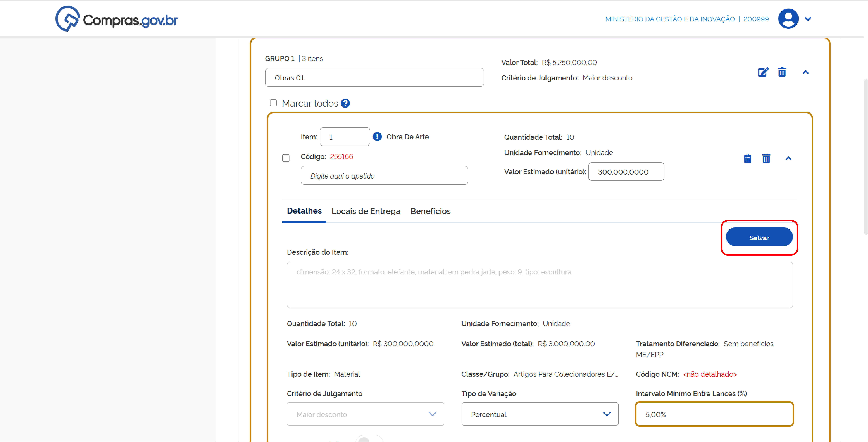The height and width of the screenshot is (442, 868).
Task: Open the Marcar todos help icon
Action: 345,103
